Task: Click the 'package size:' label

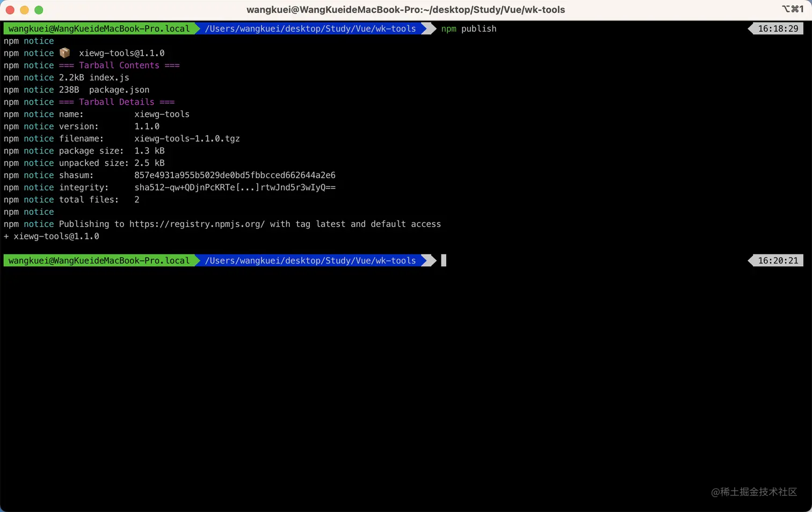Action: pyautogui.click(x=91, y=151)
